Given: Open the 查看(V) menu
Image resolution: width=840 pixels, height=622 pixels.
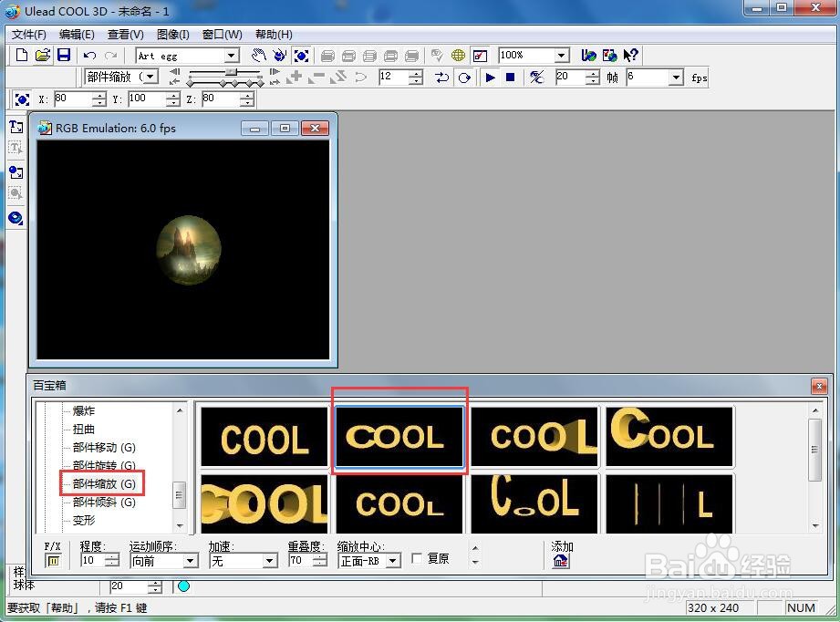Looking at the screenshot, I should click(x=125, y=35).
